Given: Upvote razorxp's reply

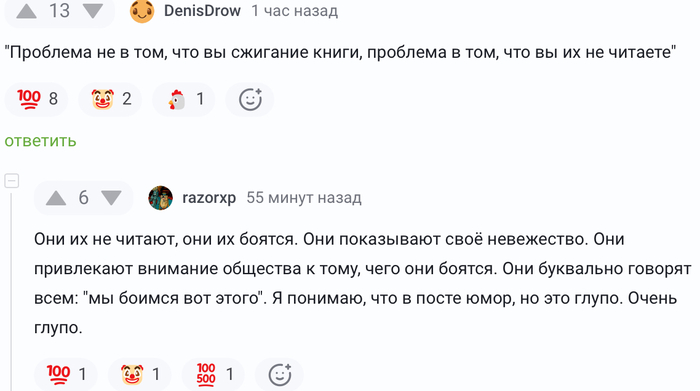Looking at the screenshot, I should pyautogui.click(x=56, y=198).
